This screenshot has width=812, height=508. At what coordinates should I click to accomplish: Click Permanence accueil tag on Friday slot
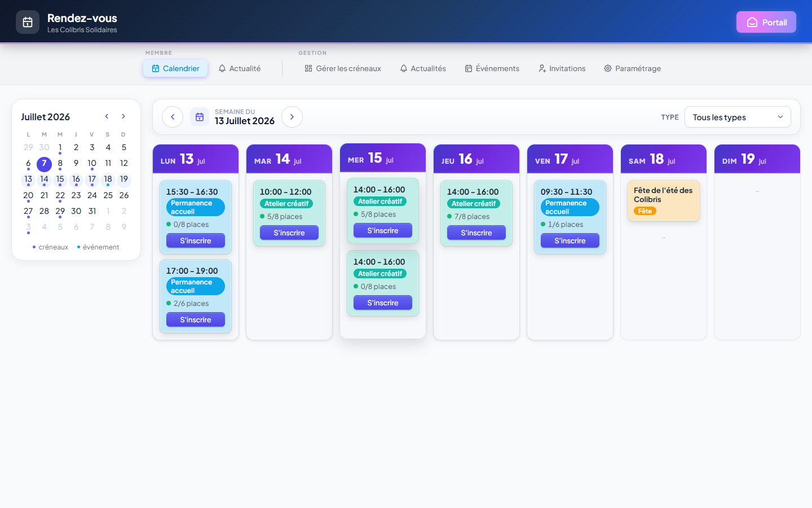[570, 207]
